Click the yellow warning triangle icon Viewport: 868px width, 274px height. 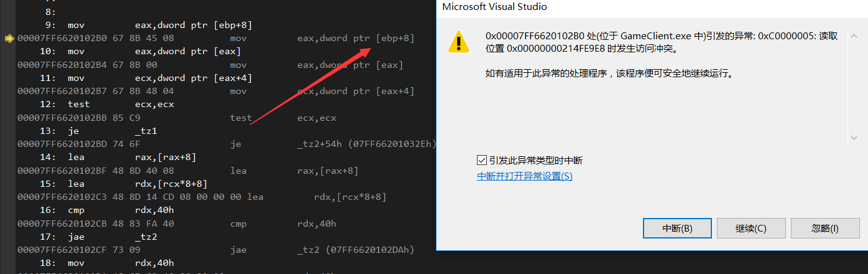coord(459,41)
